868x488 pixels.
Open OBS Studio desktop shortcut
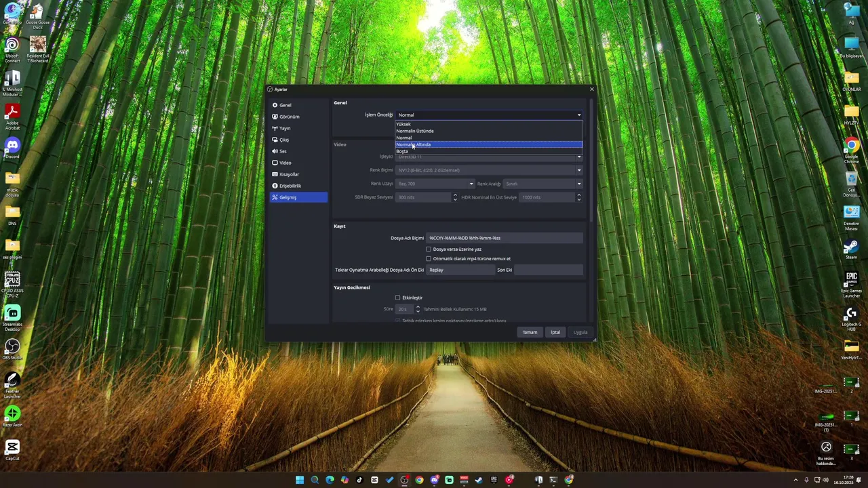(x=12, y=350)
